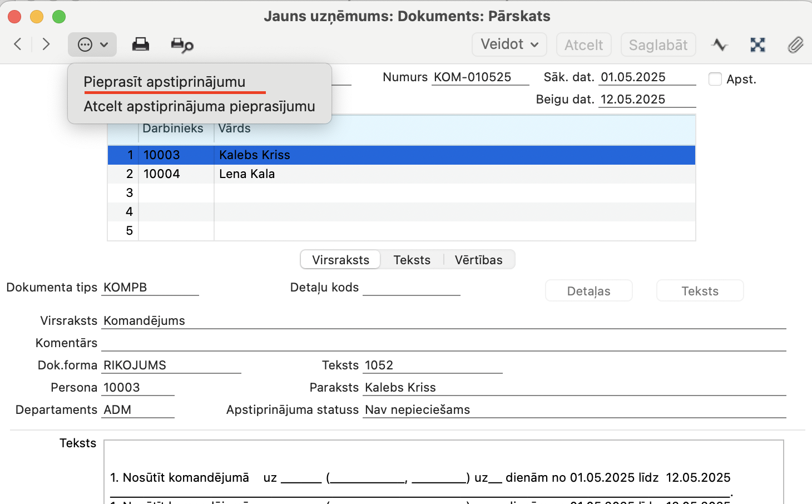Click the Detaļas button
Screen dimensions: 812x504
coord(588,291)
